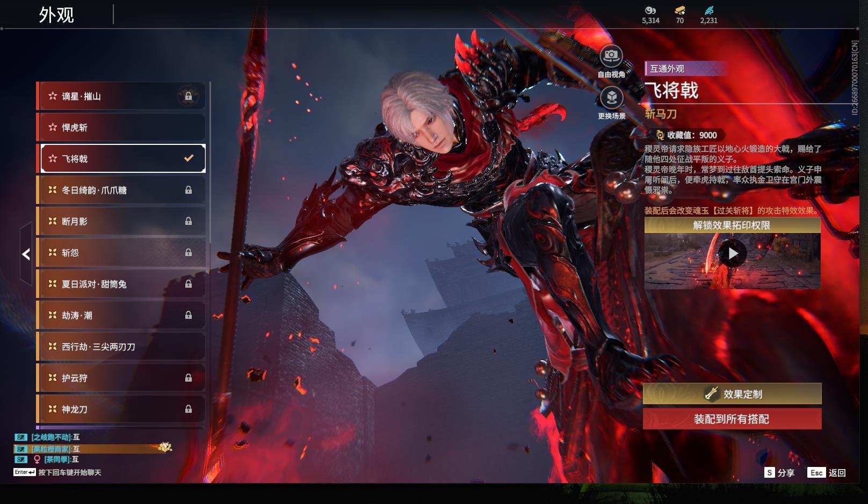Viewport: 868px width, 504px height.
Task: Click the chat input prompt 按下回车键开始聊天
Action: point(70,472)
